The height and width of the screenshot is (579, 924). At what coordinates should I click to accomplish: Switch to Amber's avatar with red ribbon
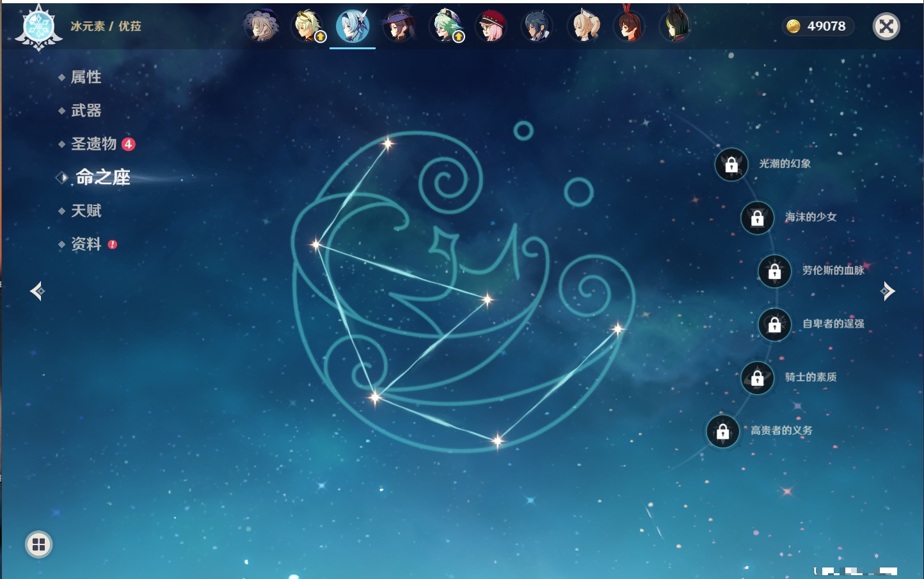pos(630,26)
